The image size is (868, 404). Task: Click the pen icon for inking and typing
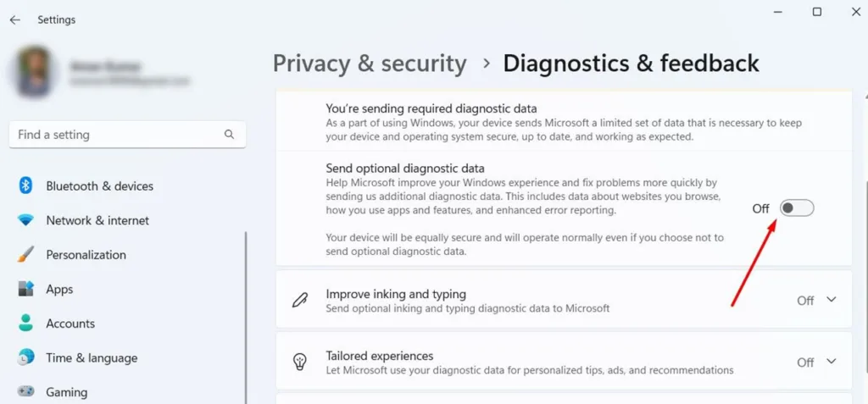tap(299, 301)
